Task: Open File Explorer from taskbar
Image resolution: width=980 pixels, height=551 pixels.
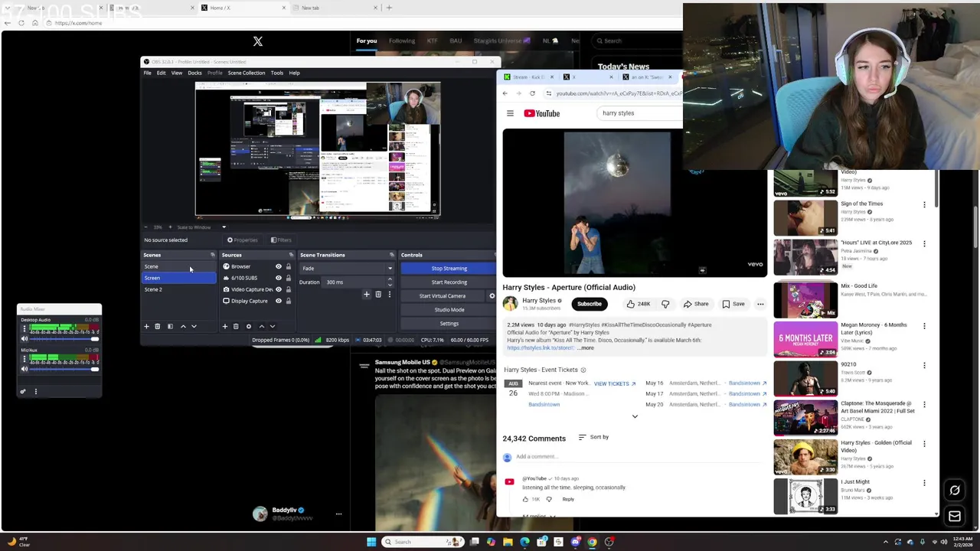Action: click(508, 542)
